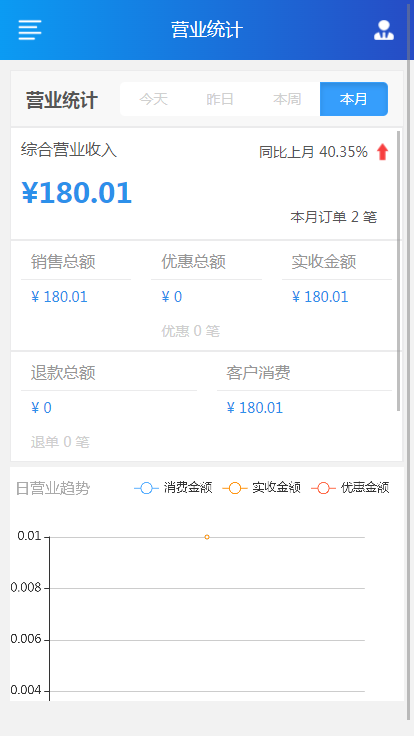Toggle 实收金额 legend series
This screenshot has width=414, height=736.
[x=261, y=488]
